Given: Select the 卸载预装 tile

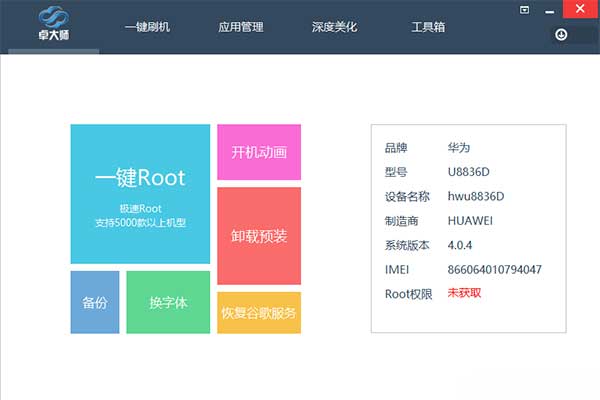Looking at the screenshot, I should pyautogui.click(x=259, y=236).
